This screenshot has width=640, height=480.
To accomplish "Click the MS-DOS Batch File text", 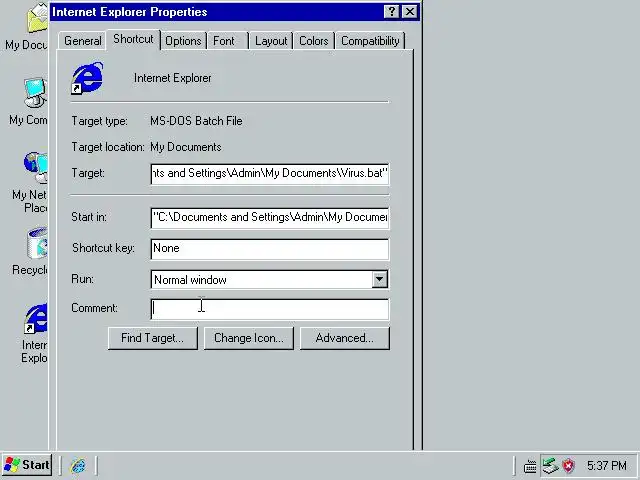I will pyautogui.click(x=196, y=121).
